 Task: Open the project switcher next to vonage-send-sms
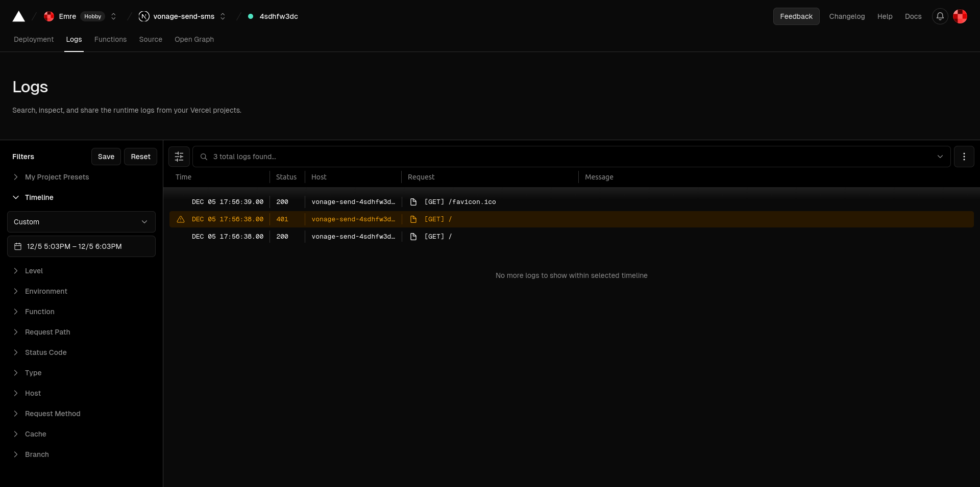(223, 16)
